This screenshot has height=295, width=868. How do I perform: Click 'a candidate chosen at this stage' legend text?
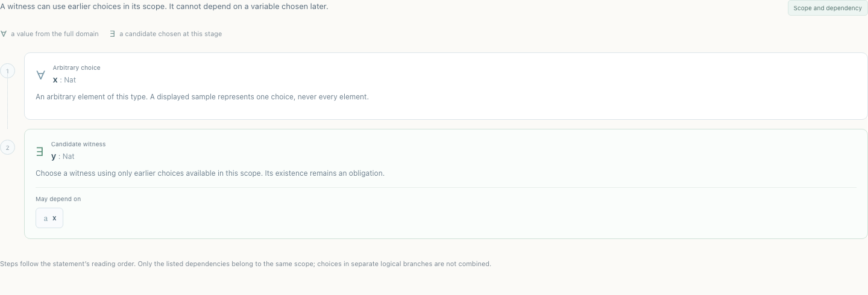171,34
